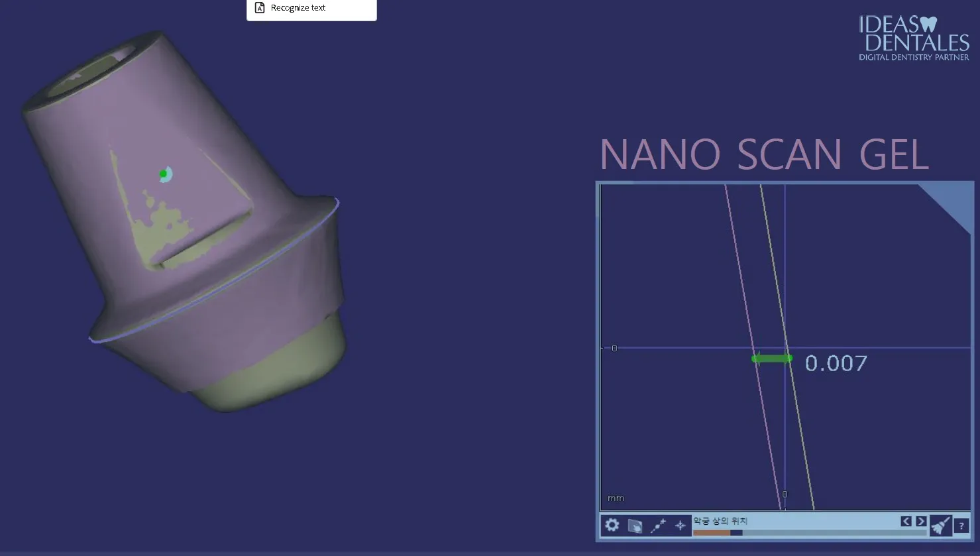
Task: Go to previous section with left arrow
Action: tap(906, 522)
